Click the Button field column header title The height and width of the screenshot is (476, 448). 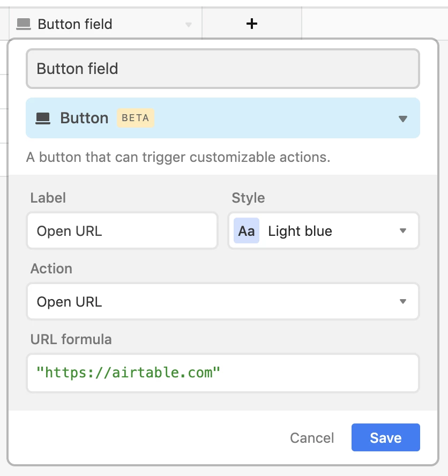coord(75,24)
